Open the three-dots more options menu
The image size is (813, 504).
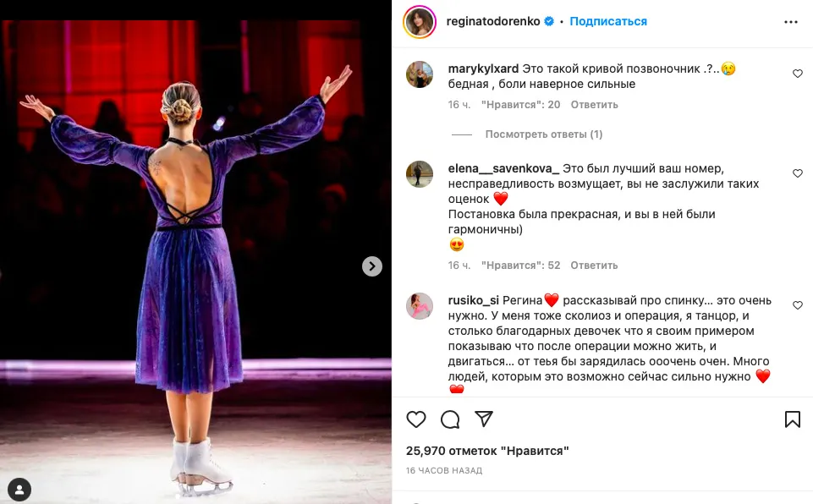coord(791,22)
